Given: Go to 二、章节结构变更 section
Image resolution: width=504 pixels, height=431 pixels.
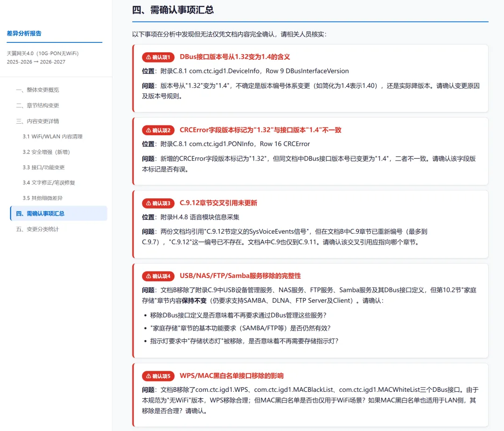Looking at the screenshot, I should click(38, 105).
